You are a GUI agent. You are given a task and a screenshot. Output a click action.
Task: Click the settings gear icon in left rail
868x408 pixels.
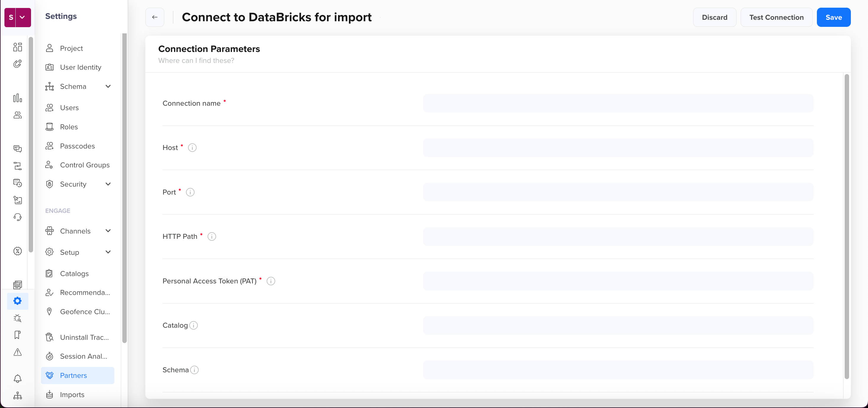point(17,301)
